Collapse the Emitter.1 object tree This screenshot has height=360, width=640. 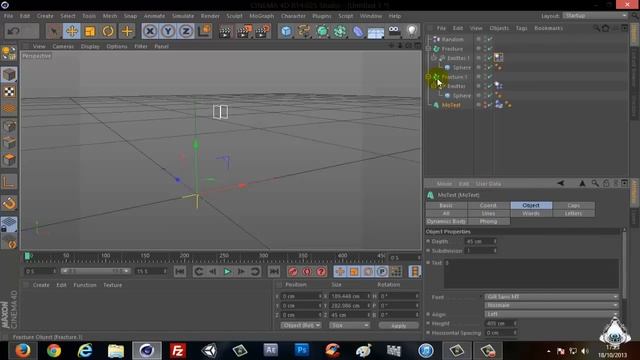click(x=434, y=58)
